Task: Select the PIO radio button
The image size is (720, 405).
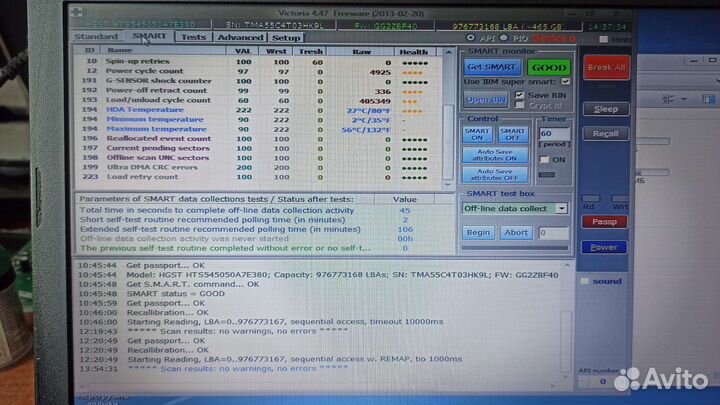Action: [x=504, y=38]
